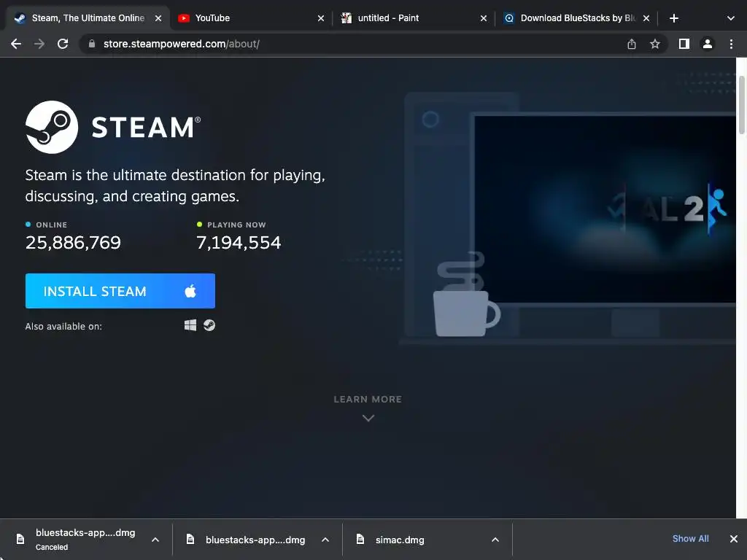Expand options for second bluestacks-app.dmg download
The height and width of the screenshot is (560, 747).
point(325,540)
